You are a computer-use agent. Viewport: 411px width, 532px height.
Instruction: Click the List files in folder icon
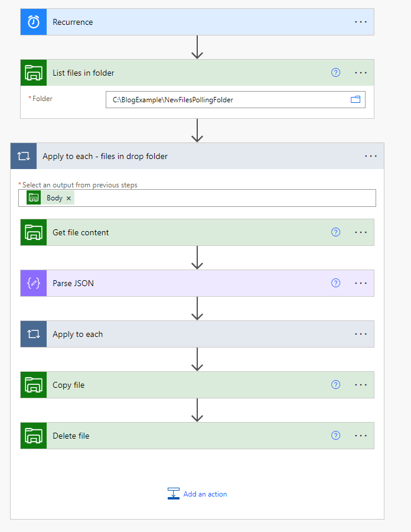pos(34,73)
